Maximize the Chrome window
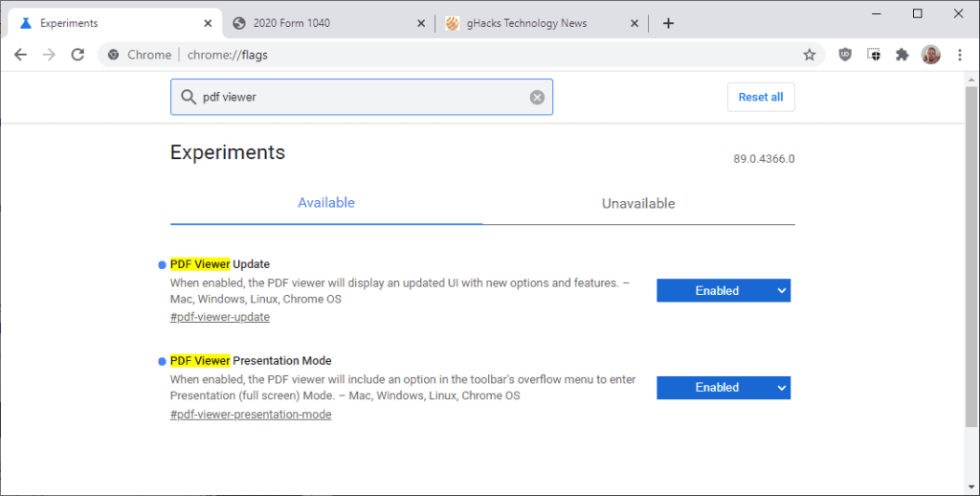This screenshot has width=980, height=496. coord(918,13)
